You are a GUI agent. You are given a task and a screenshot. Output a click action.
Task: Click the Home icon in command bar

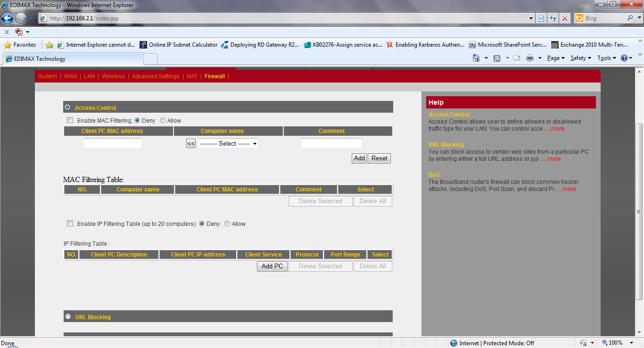pos(477,58)
